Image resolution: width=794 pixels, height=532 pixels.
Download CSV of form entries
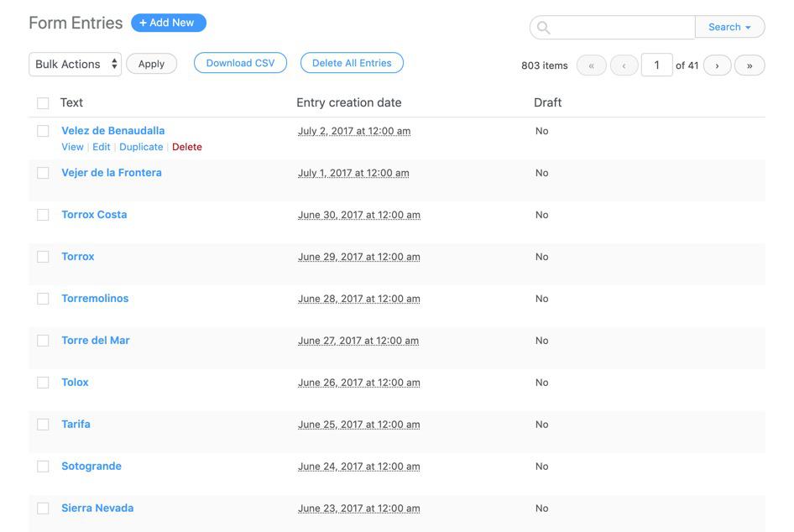click(x=240, y=63)
